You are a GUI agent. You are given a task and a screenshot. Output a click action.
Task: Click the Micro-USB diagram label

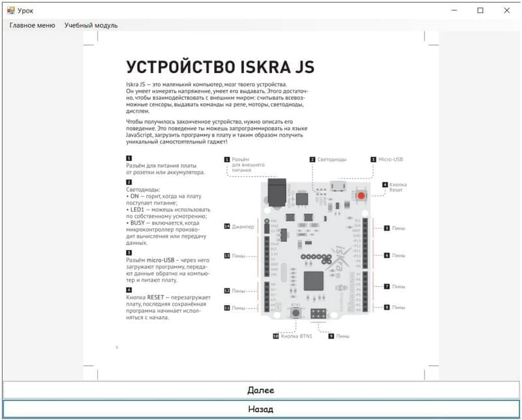tap(390, 159)
